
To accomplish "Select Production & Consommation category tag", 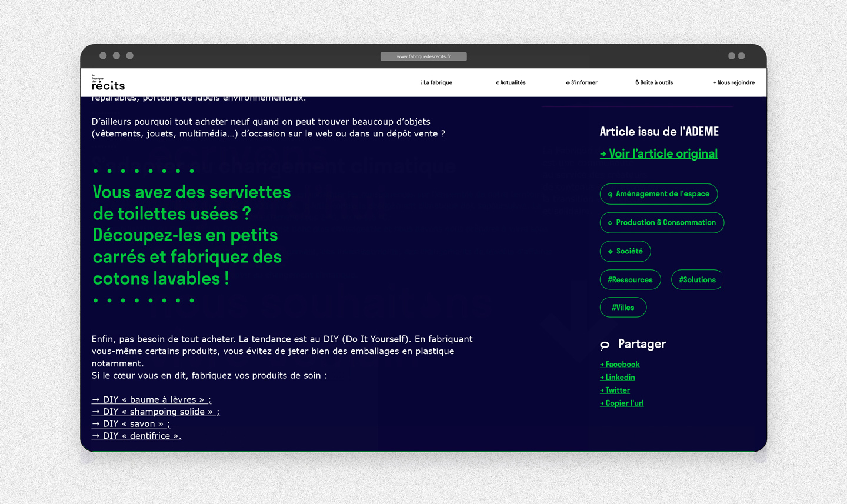I will [662, 222].
